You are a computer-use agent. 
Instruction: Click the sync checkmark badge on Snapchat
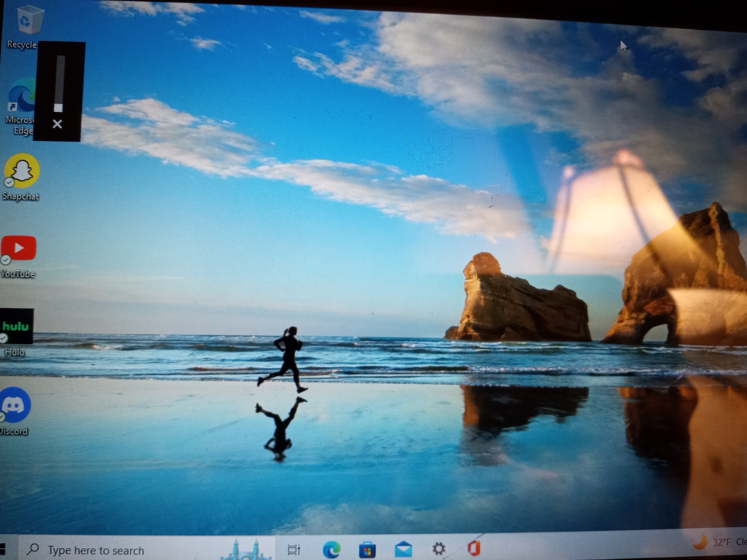[9, 183]
